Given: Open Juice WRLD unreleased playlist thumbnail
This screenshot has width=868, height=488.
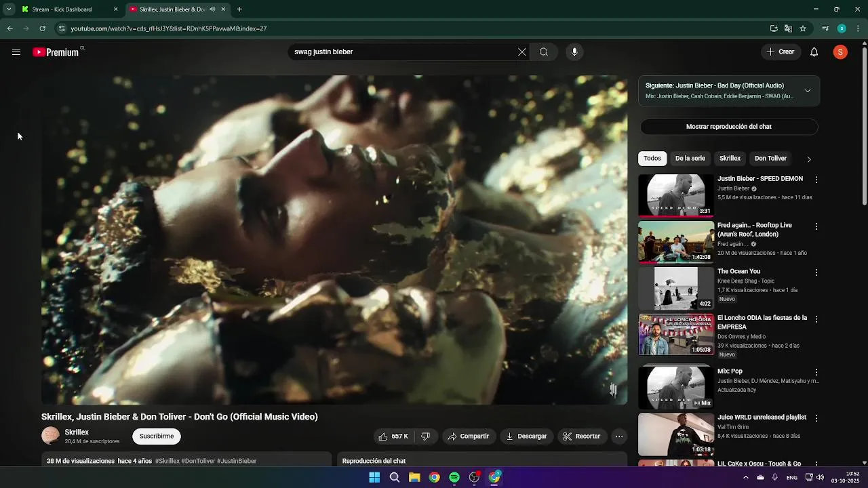Looking at the screenshot, I should pos(676,434).
